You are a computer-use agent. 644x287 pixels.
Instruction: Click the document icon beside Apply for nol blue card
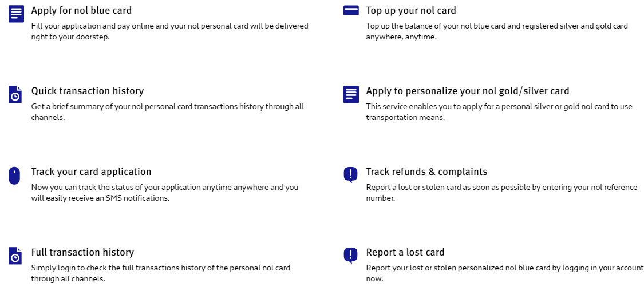point(16,14)
